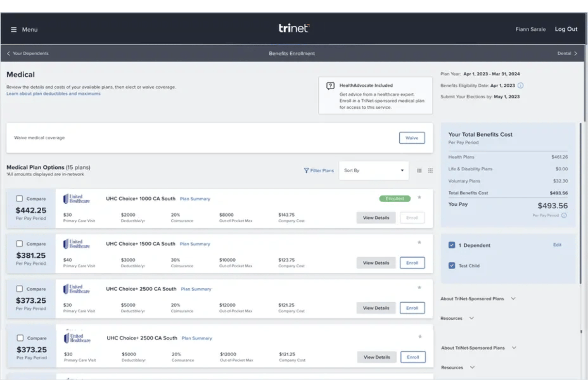Click the HealthAdvocate question mark icon
This screenshot has width=588, height=392.
[330, 86]
